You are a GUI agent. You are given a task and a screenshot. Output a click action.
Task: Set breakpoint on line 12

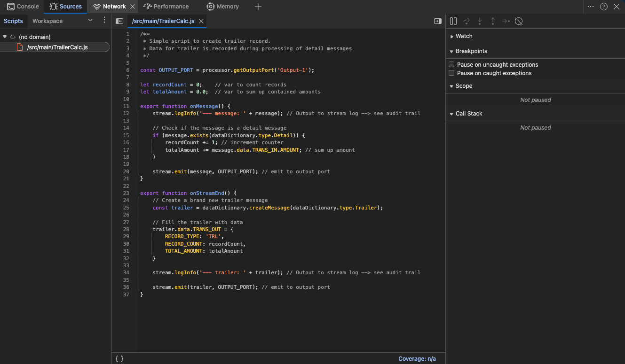(x=126, y=114)
